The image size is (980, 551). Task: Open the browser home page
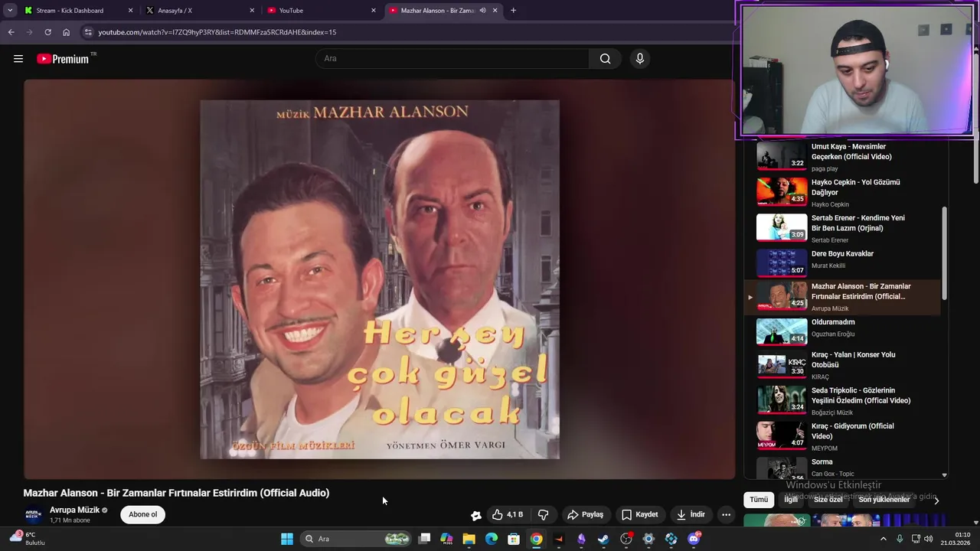coord(66,32)
